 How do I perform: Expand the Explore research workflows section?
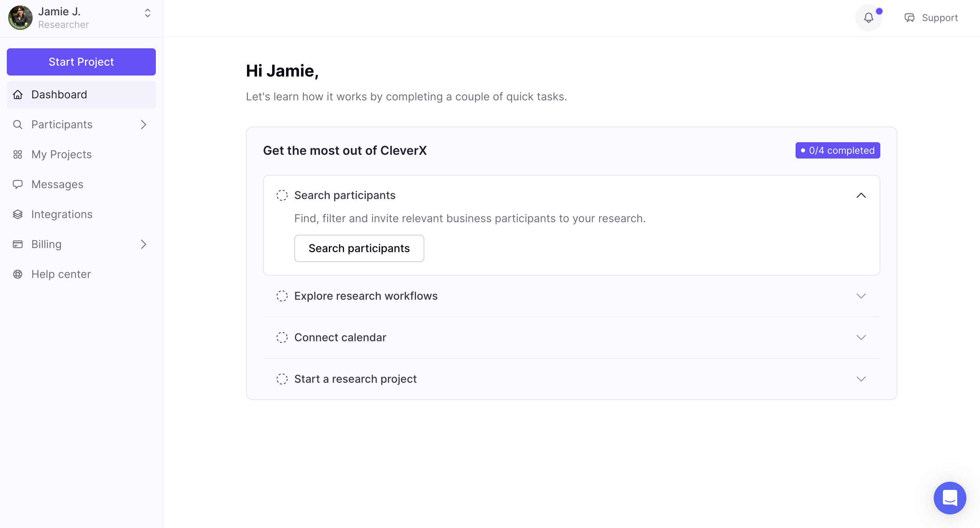click(861, 296)
